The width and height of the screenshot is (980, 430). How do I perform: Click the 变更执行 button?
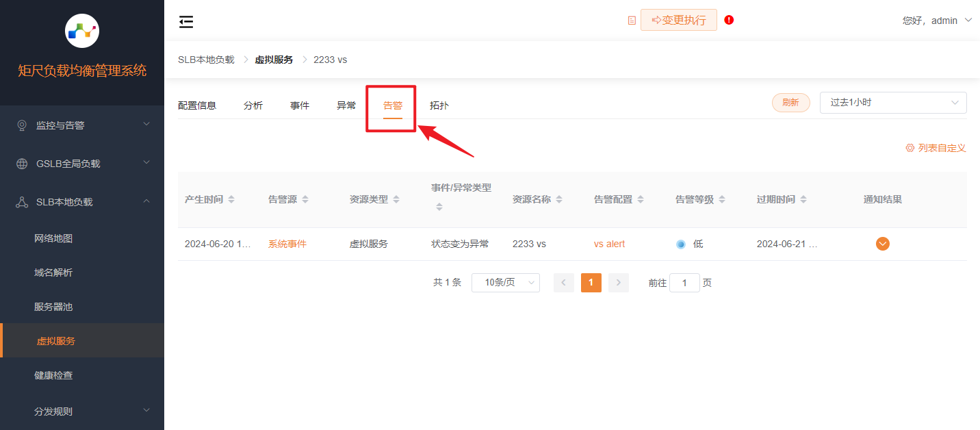pyautogui.click(x=678, y=20)
